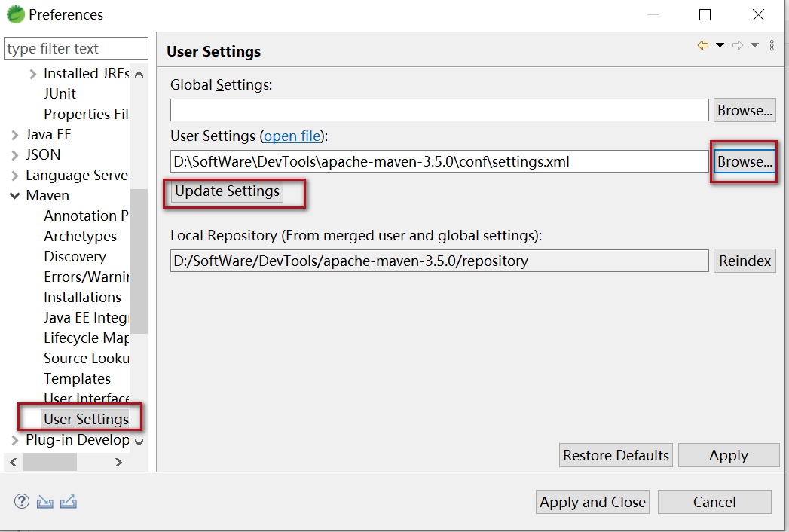Open the three-dot view menu icon
This screenshot has width=789, height=532.
[x=772, y=46]
